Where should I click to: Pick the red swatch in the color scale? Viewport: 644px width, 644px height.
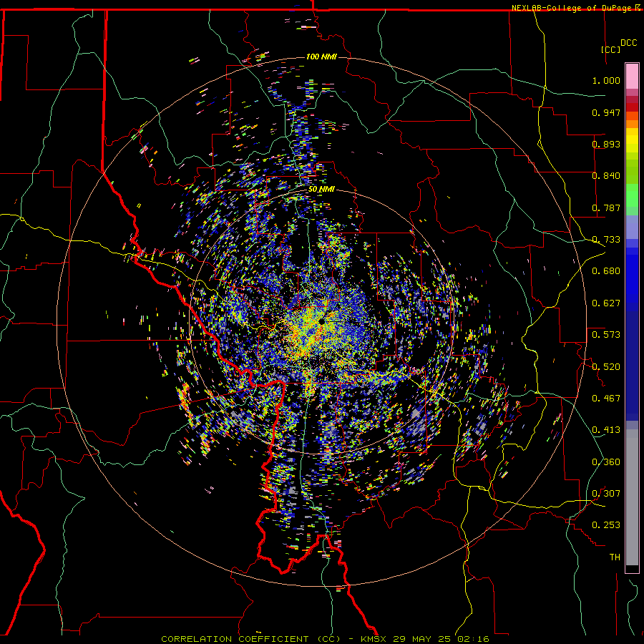point(632,107)
